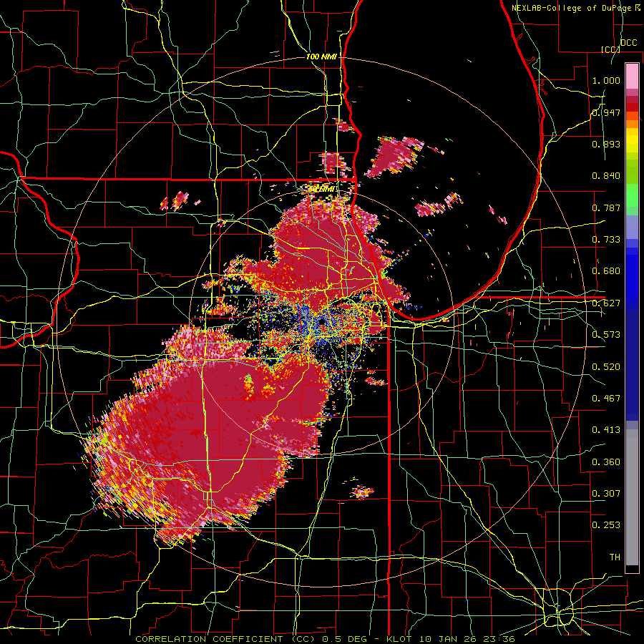The image size is (644, 644).
Task: Click the NEXLAB-College of DuPage credit text
Action: coord(577,8)
